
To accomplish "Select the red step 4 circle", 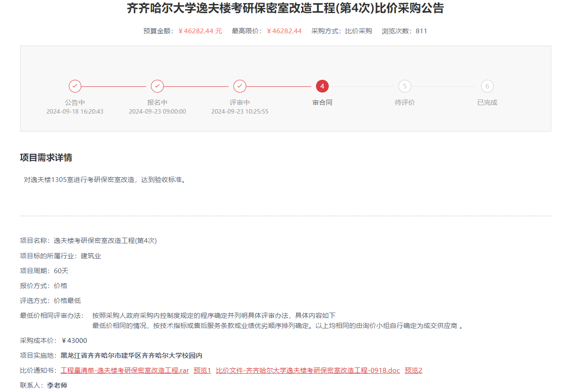I will tap(322, 86).
